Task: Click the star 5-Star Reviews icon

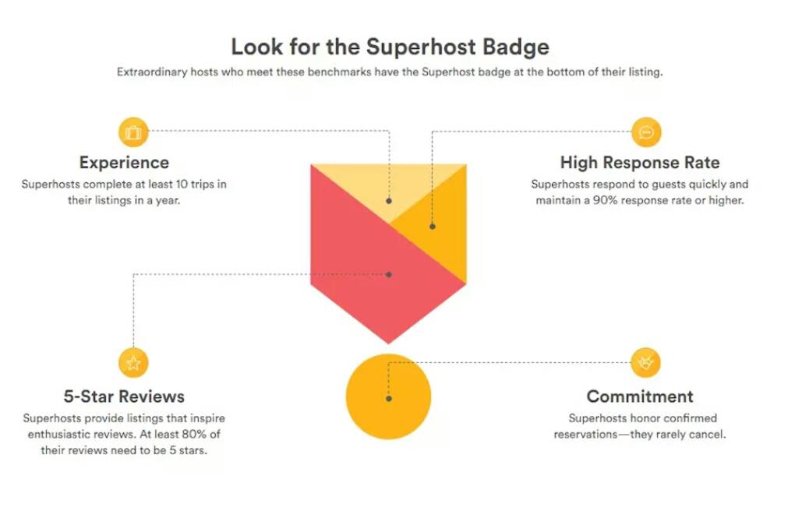Action: pos(133,363)
